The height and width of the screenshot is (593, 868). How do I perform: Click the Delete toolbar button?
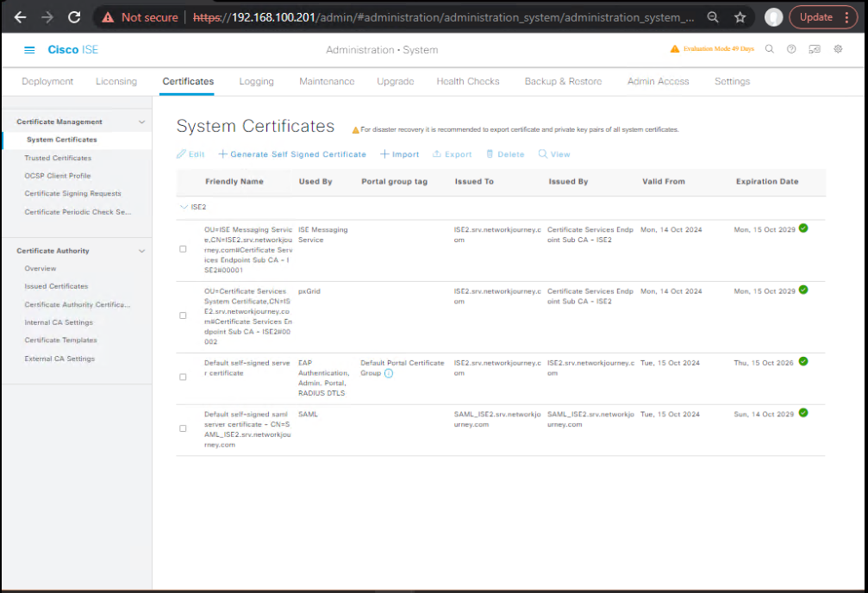[x=505, y=154]
